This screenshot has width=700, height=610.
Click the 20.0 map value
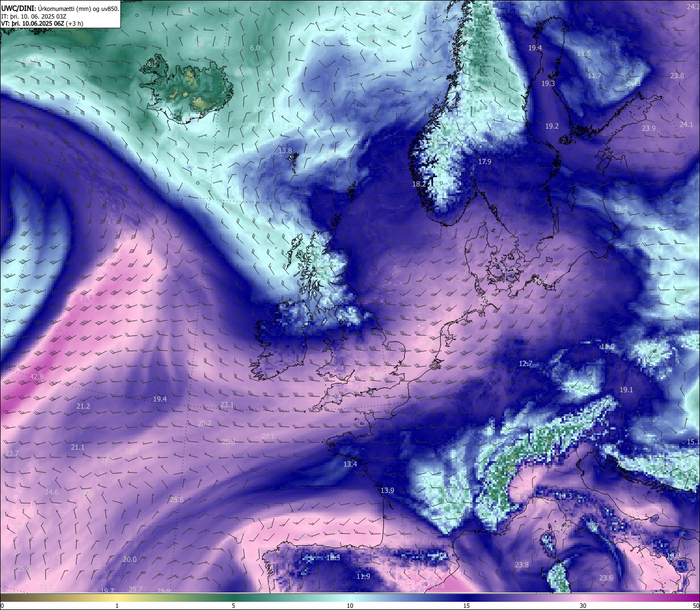click(x=130, y=560)
